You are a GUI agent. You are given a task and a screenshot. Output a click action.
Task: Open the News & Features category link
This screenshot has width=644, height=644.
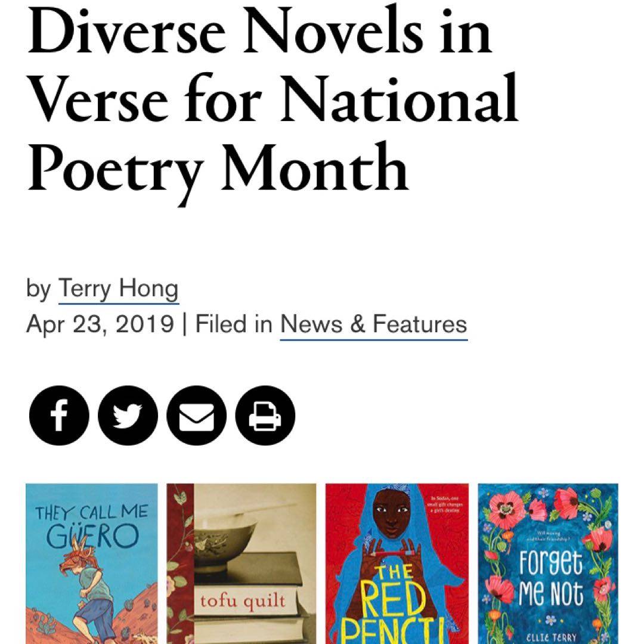click(373, 324)
